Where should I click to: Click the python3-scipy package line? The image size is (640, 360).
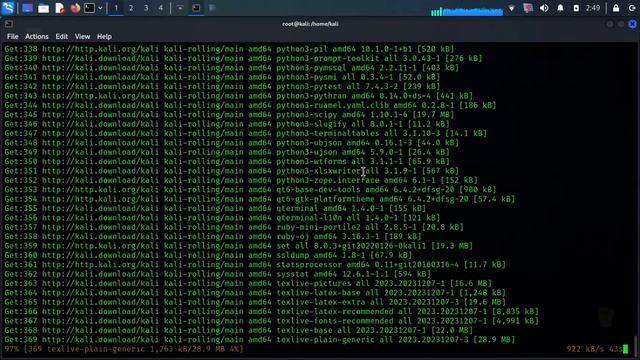click(229, 115)
